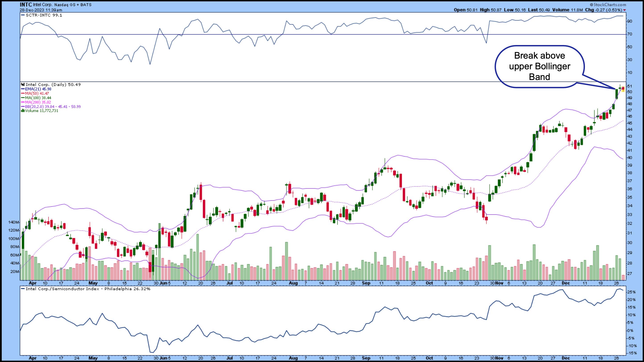Click the 28-Dec-2023 11:39am timestamp
This screenshot has width=644, height=362.
(x=41, y=10)
